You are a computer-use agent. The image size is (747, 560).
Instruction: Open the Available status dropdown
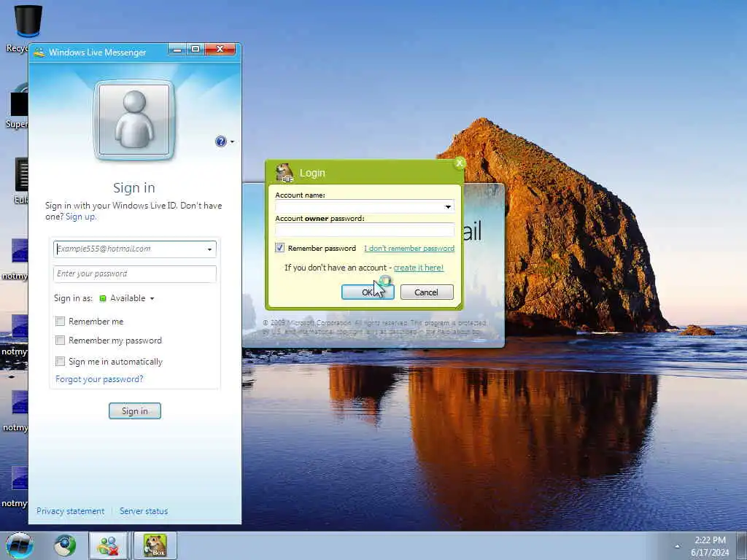coord(152,298)
